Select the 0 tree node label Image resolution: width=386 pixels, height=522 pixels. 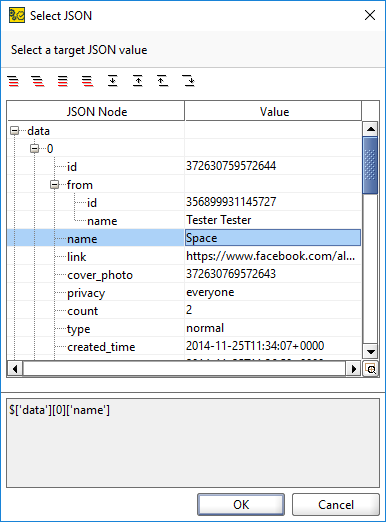click(50, 149)
